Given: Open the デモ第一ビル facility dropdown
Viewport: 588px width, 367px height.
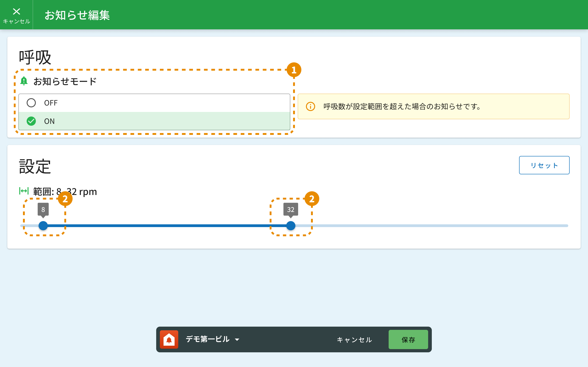Looking at the screenshot, I should tap(208, 339).
